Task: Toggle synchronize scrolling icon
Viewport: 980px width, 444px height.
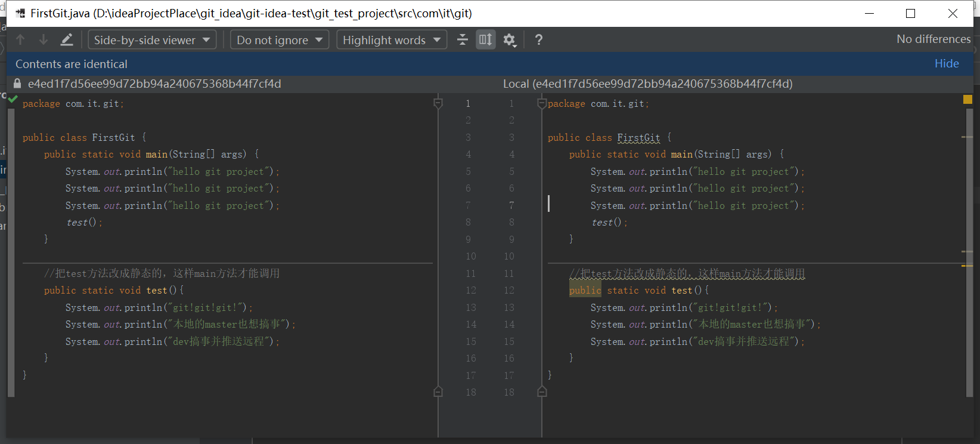Action: [x=486, y=40]
